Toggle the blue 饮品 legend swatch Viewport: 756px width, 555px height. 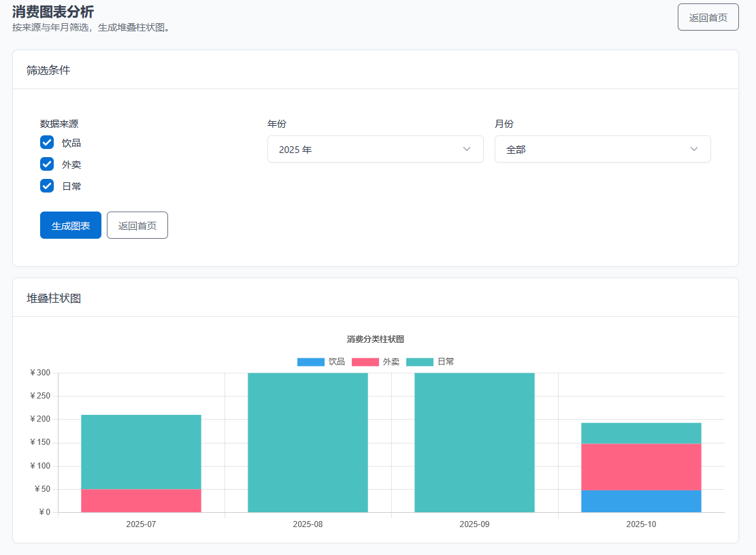point(311,362)
